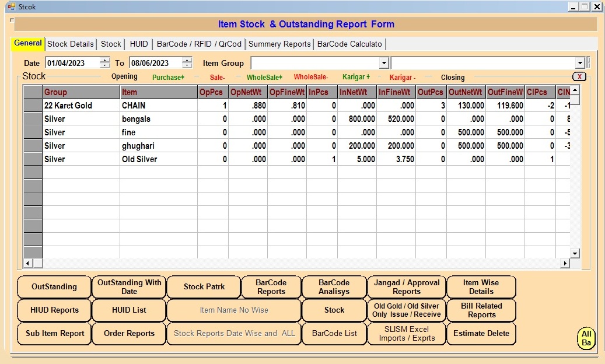
Task: Open the HUID tab
Action: click(x=139, y=44)
